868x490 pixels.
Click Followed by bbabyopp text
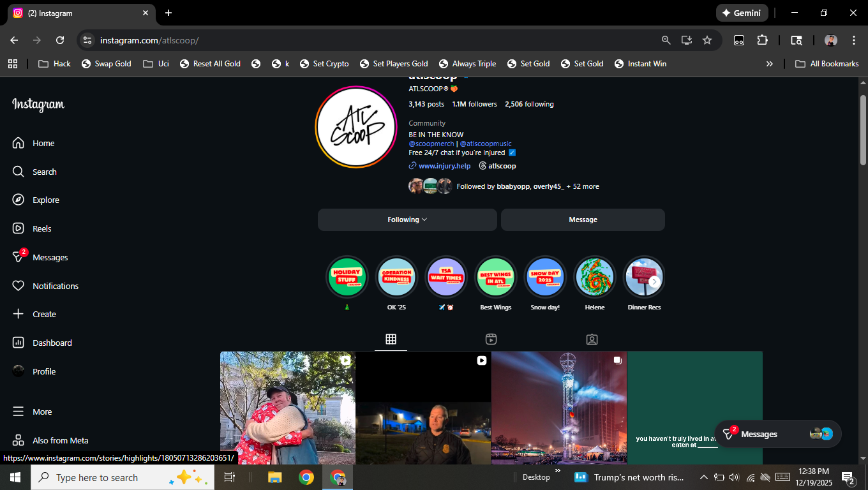coord(528,186)
